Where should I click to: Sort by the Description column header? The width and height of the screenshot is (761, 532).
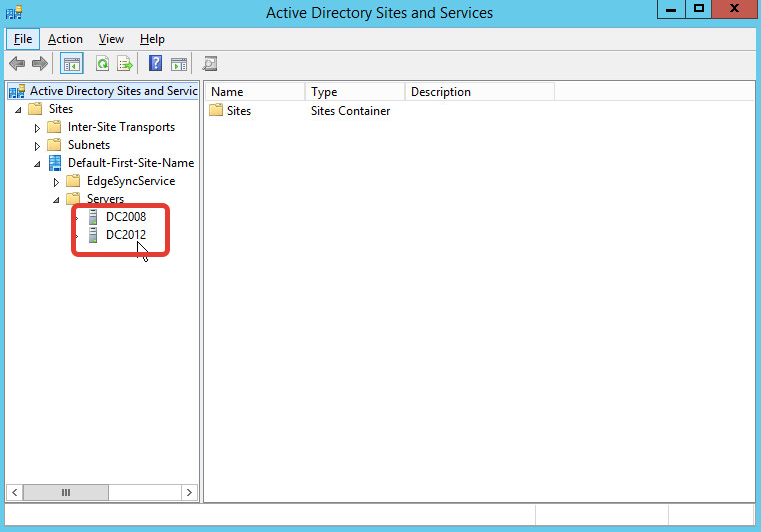coord(480,92)
